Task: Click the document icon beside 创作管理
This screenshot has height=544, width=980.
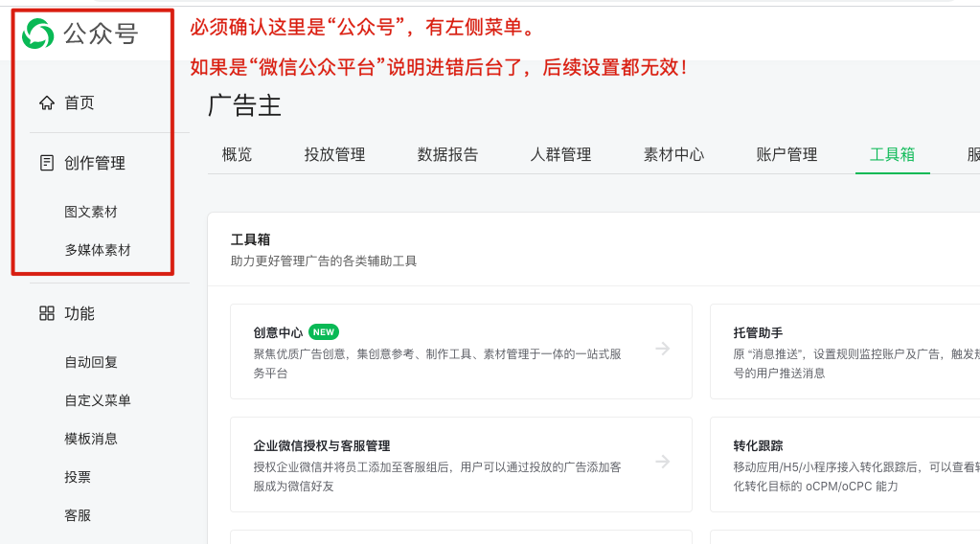Action: click(x=47, y=163)
